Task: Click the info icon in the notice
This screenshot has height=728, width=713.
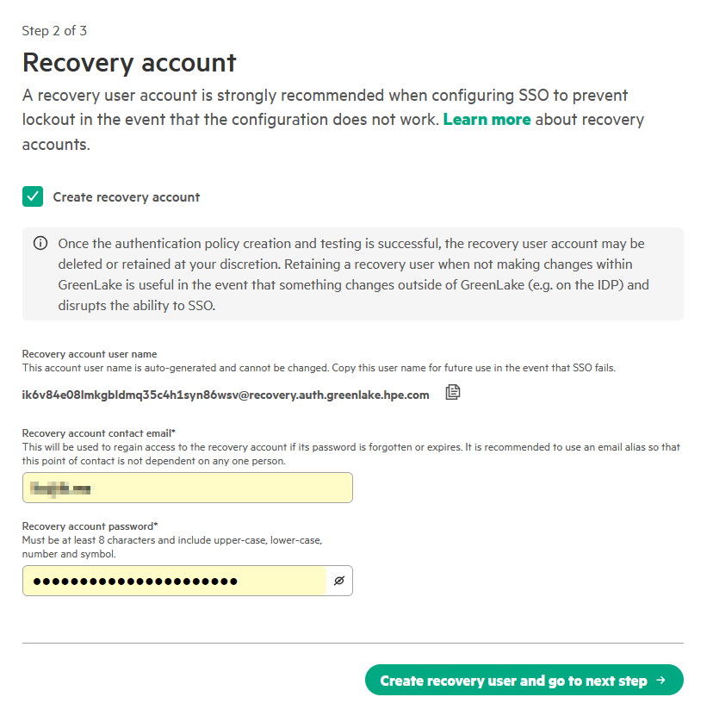Action: [x=40, y=244]
